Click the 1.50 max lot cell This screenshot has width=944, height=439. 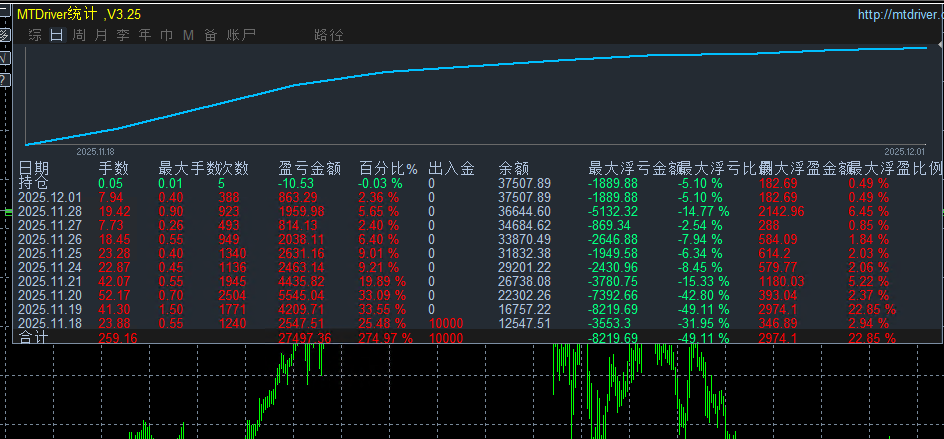coord(172,310)
